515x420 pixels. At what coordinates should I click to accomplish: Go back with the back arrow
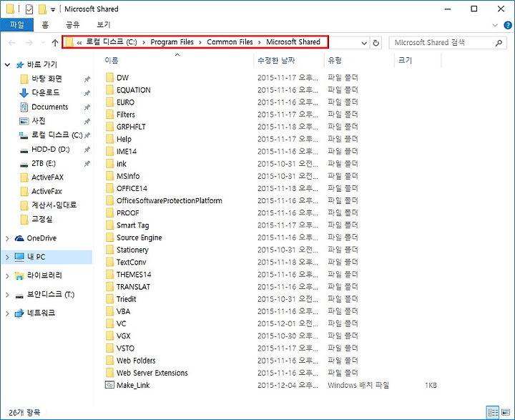coord(12,43)
